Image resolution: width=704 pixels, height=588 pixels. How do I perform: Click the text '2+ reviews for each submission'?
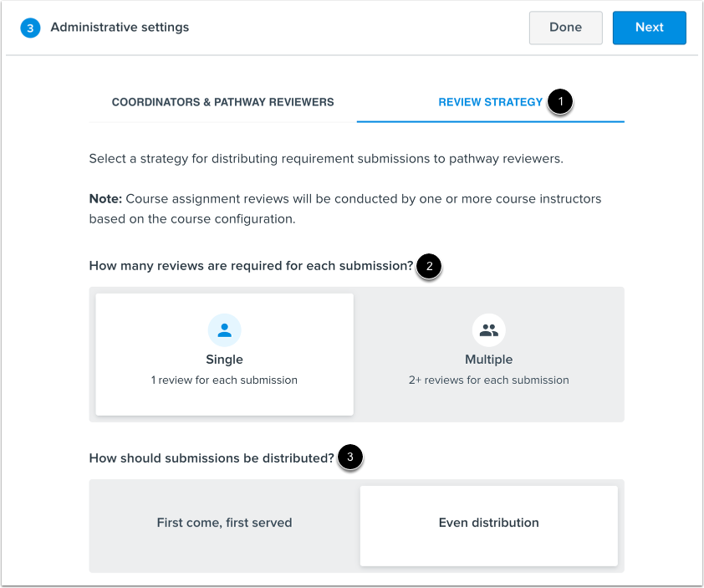489,380
